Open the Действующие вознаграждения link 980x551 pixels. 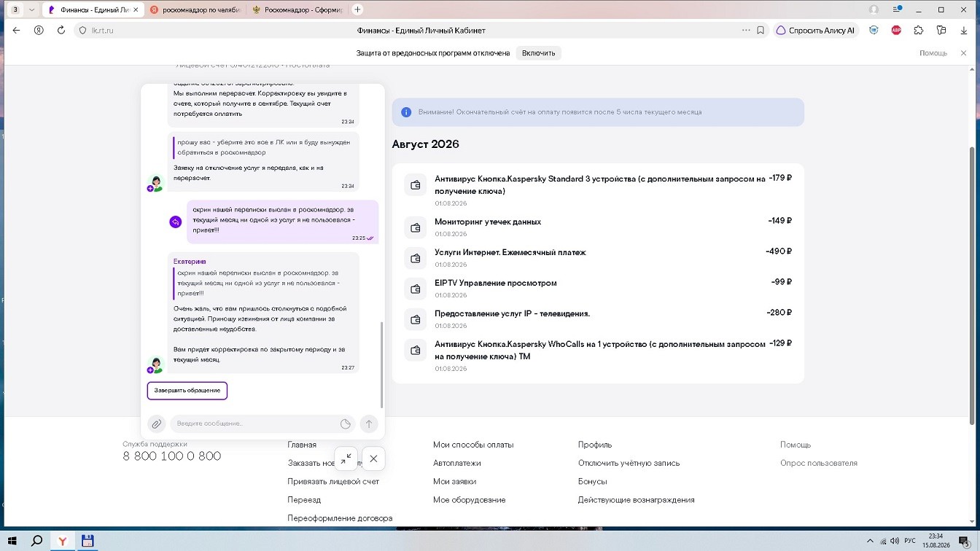pyautogui.click(x=636, y=500)
